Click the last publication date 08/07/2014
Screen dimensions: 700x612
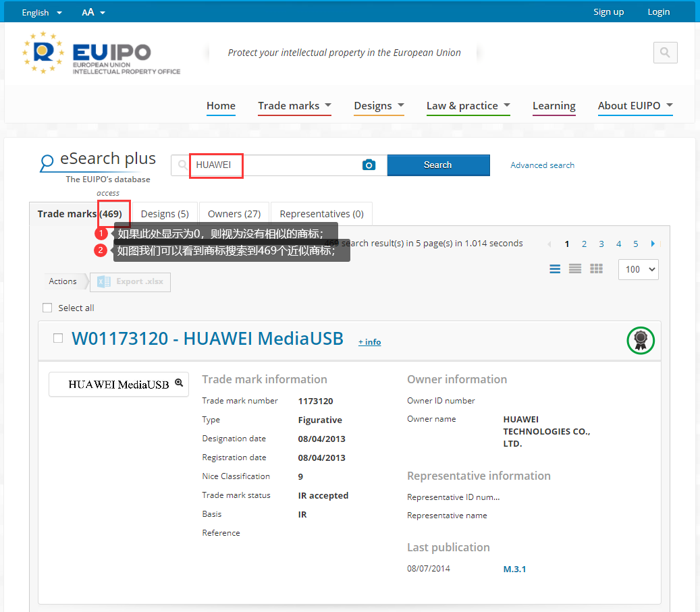tap(429, 569)
